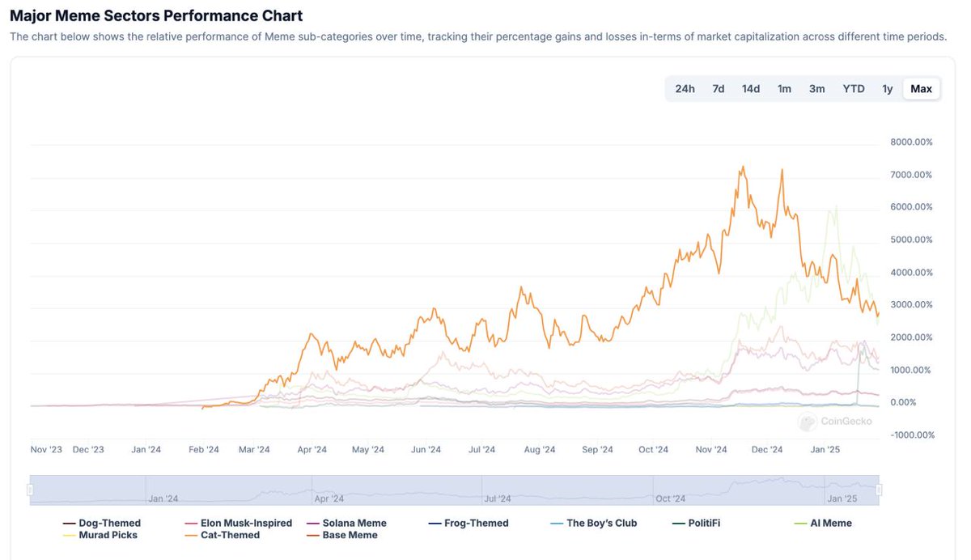
Task: Select the 7d time range tab
Action: [x=719, y=89]
